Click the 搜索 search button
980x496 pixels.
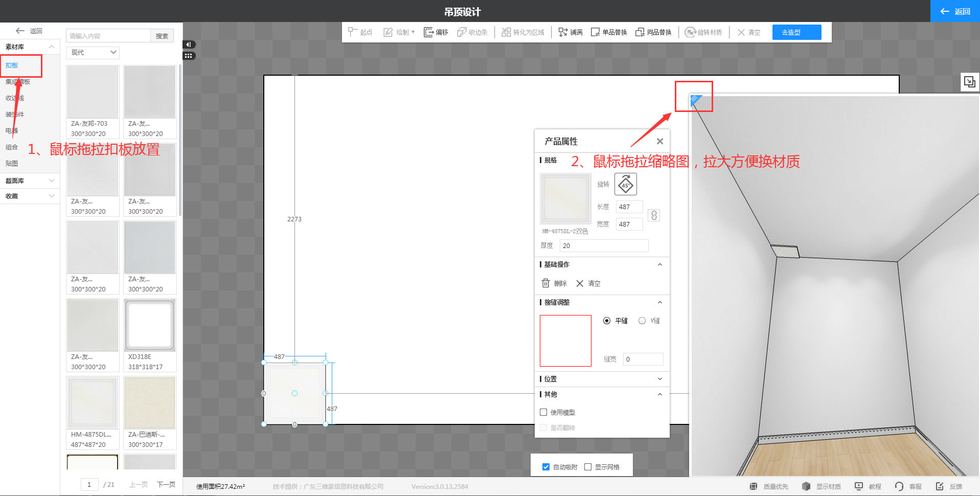click(x=162, y=36)
